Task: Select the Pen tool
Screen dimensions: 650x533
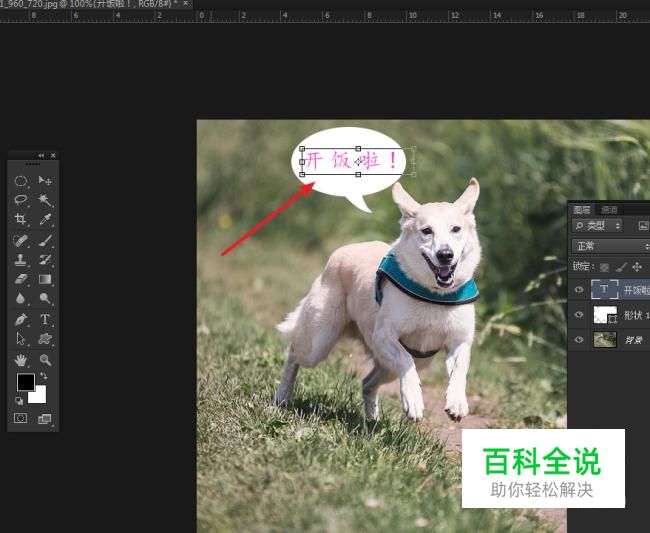Action: [x=21, y=319]
